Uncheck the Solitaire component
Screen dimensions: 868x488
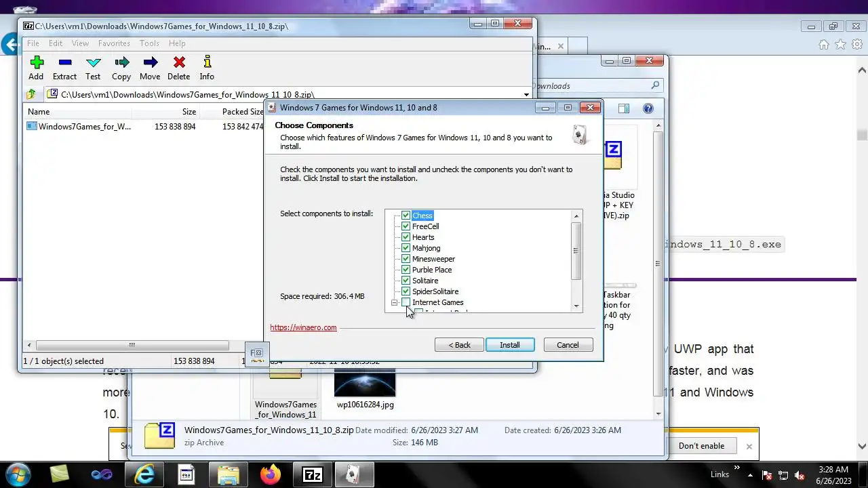tap(406, 281)
